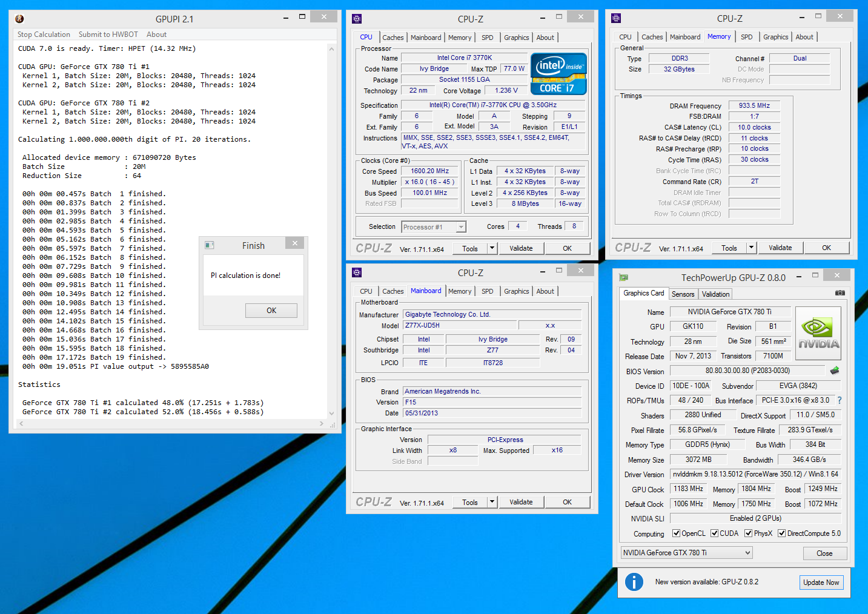Click GPUPI horizontal scrollbar left arrow
The height and width of the screenshot is (614, 868).
coord(21,424)
